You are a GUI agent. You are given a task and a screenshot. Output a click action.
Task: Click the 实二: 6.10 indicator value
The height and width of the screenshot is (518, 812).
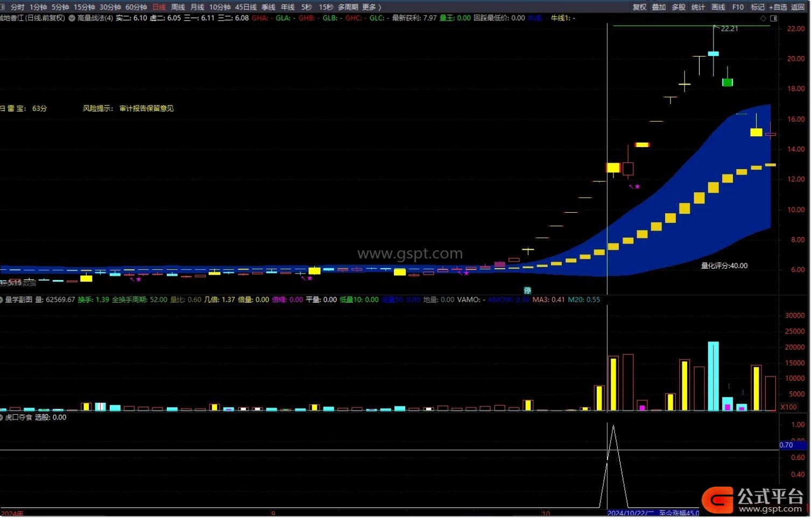tap(131, 18)
